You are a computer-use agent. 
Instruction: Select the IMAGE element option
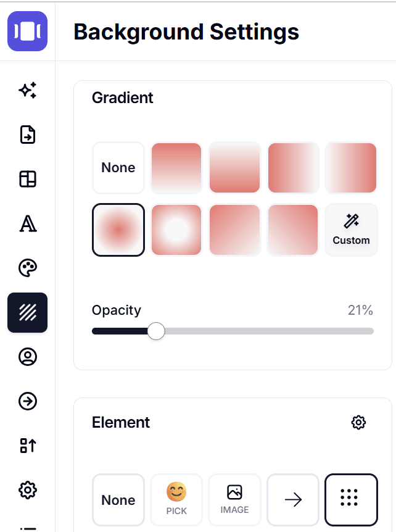click(234, 500)
